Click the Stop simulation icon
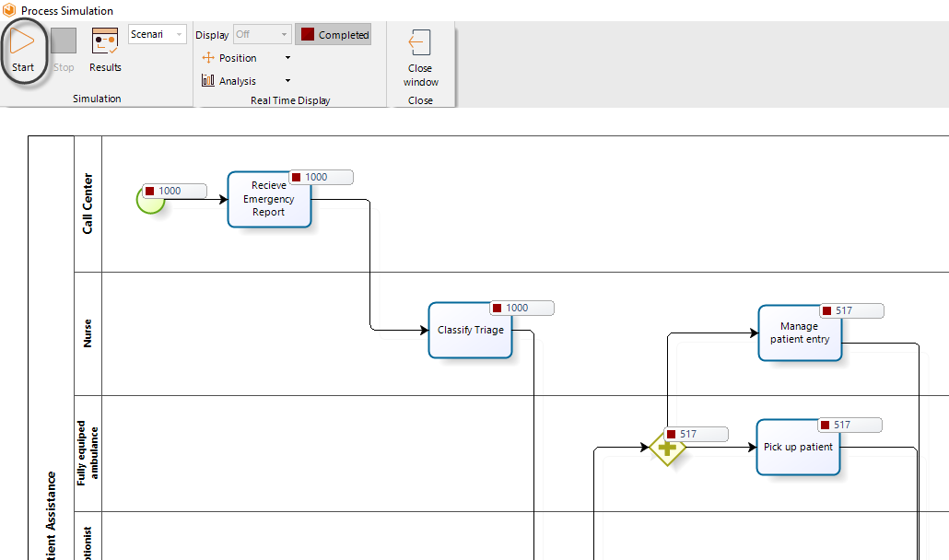 pyautogui.click(x=64, y=41)
